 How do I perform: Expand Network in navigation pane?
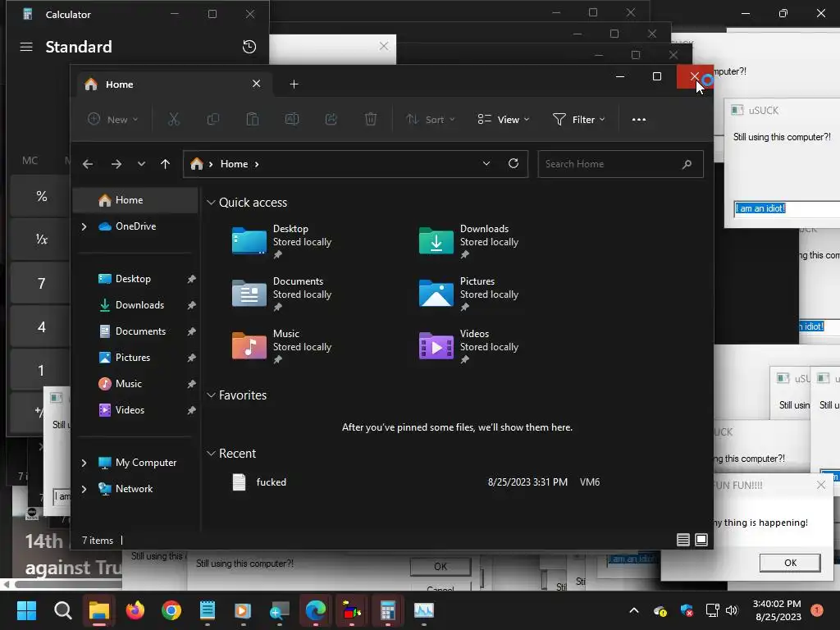[x=84, y=489]
